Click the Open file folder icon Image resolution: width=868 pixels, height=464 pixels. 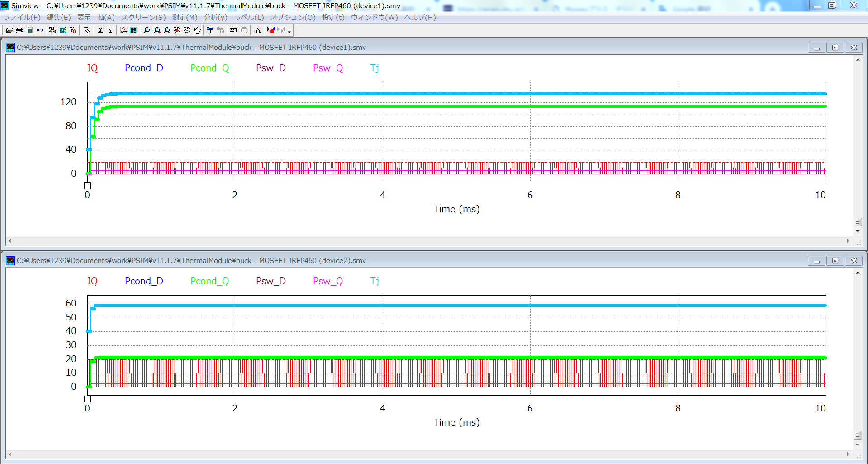click(x=9, y=30)
